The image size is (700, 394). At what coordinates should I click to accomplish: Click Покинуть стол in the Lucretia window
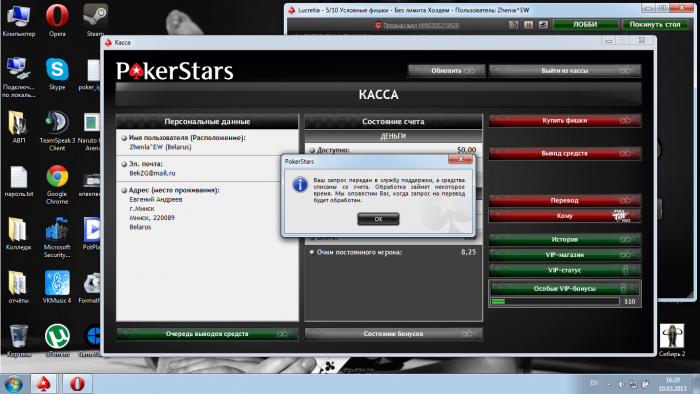[x=655, y=25]
